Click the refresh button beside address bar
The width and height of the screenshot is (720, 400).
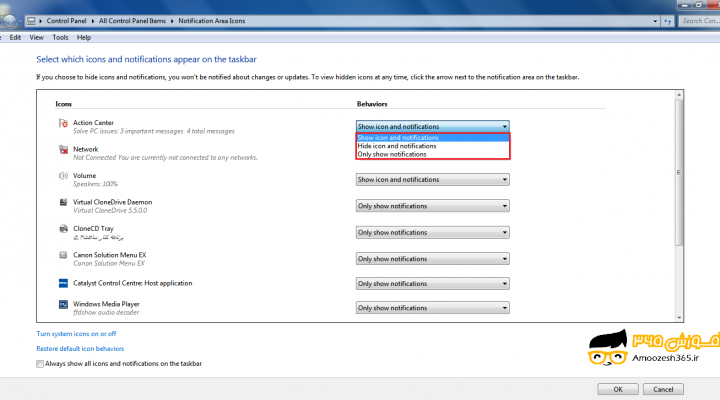(x=667, y=21)
